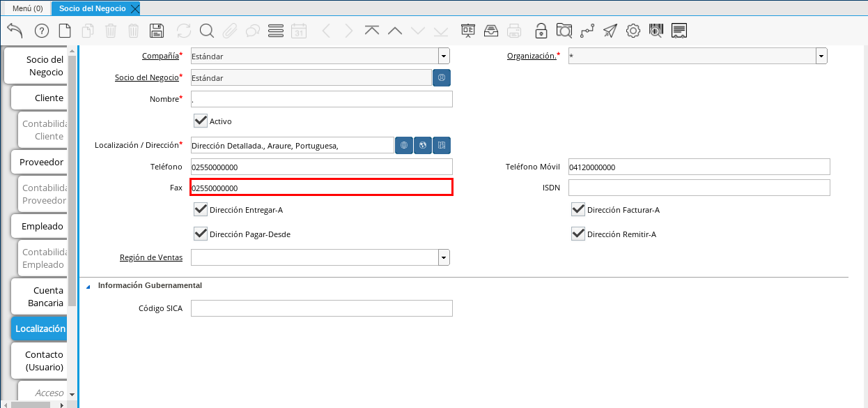Click the padlock Lock record icon

pos(541,31)
